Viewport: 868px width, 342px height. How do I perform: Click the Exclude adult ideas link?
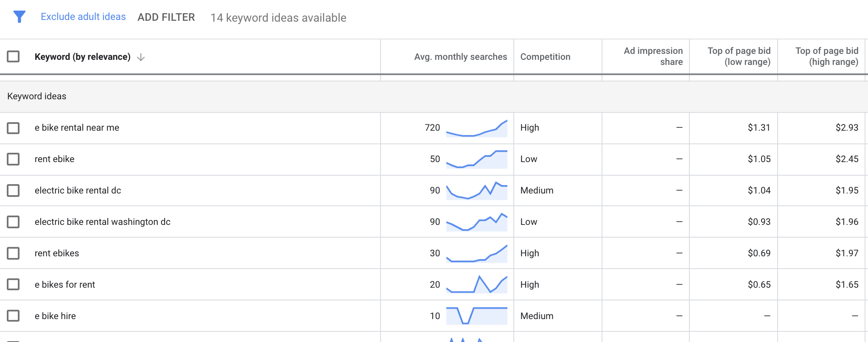click(83, 17)
